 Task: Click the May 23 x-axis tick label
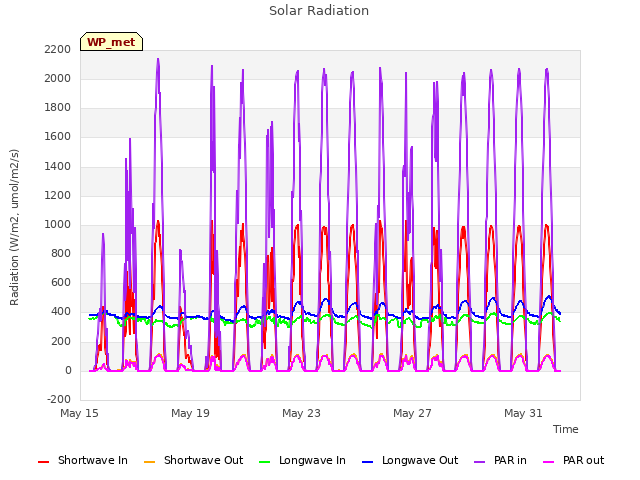[x=302, y=413]
